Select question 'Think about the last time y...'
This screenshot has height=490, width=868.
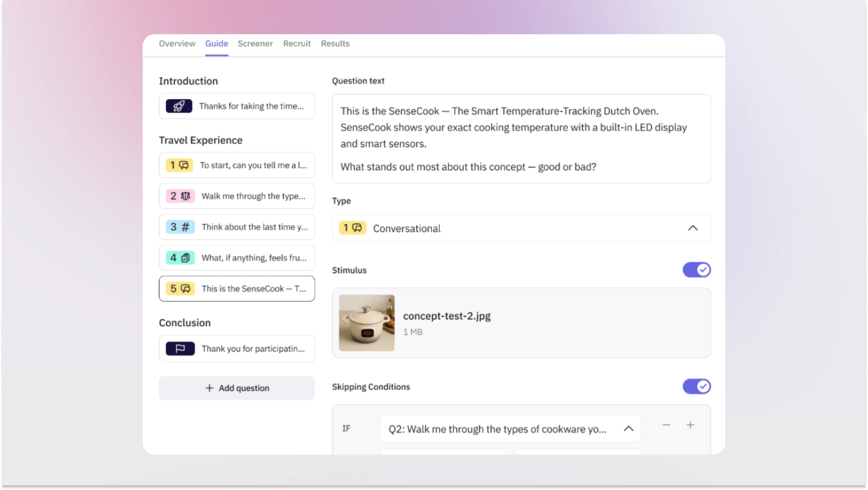pos(237,227)
